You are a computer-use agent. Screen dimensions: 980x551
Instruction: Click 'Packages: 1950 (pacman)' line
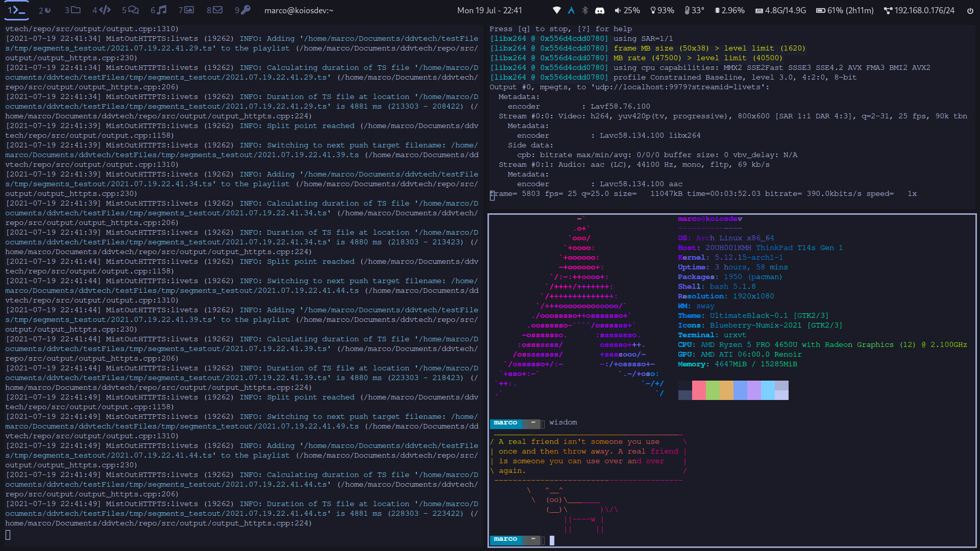pos(730,277)
